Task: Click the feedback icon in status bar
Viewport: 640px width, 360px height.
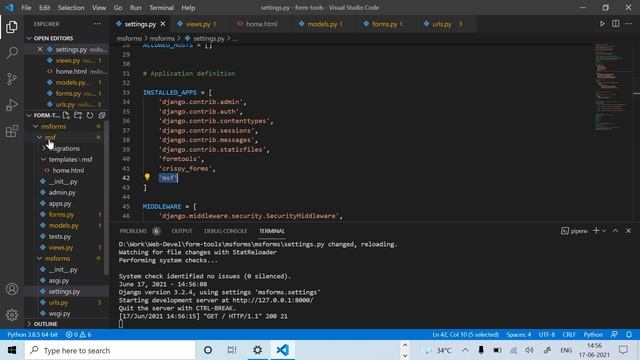Action: [614, 334]
